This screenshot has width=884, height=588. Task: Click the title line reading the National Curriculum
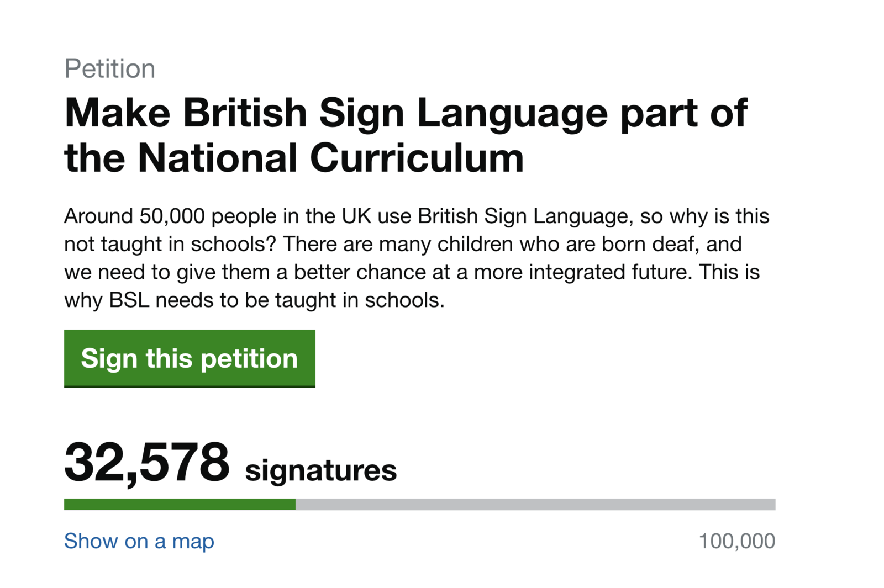coord(294,158)
